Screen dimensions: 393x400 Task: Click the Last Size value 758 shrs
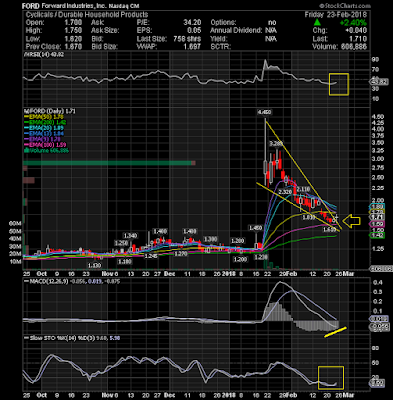click(187, 39)
